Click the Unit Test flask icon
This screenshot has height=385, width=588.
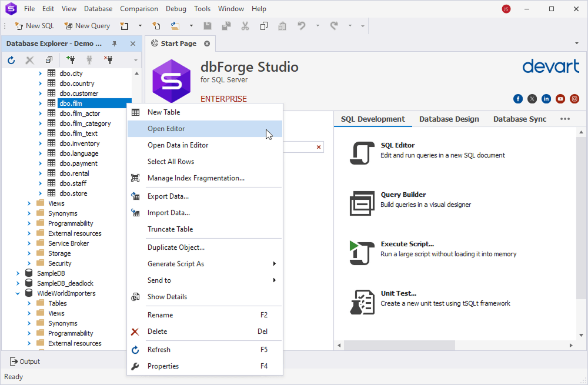pos(362,302)
